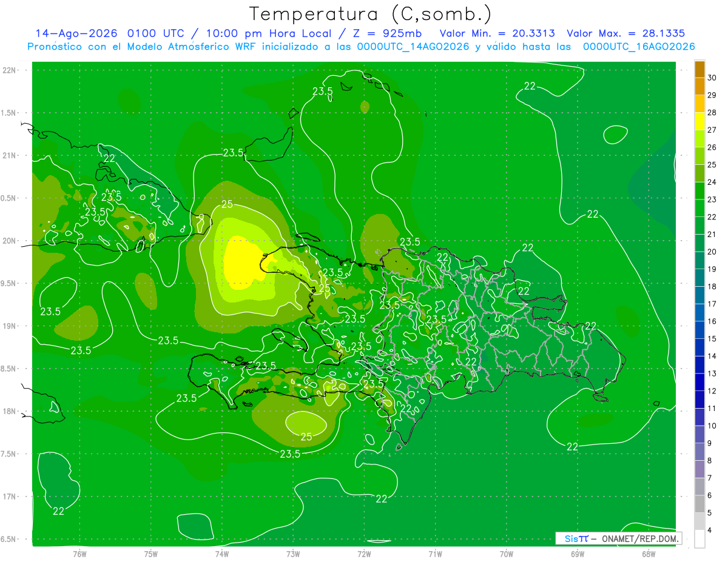Click the '73W' longitude label
Screen dimensions: 728x562
click(x=293, y=554)
